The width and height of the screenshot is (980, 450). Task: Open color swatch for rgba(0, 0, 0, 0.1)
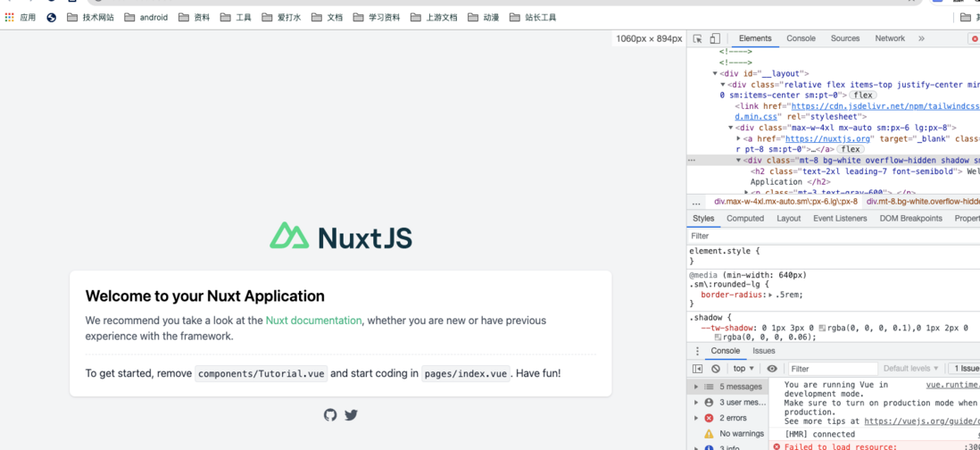pos(822,328)
